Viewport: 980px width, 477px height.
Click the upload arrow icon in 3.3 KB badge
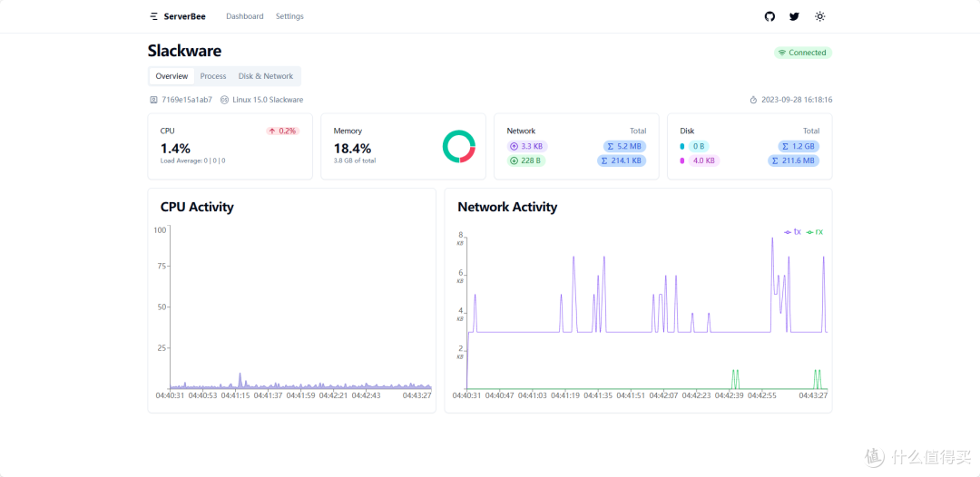tap(514, 147)
